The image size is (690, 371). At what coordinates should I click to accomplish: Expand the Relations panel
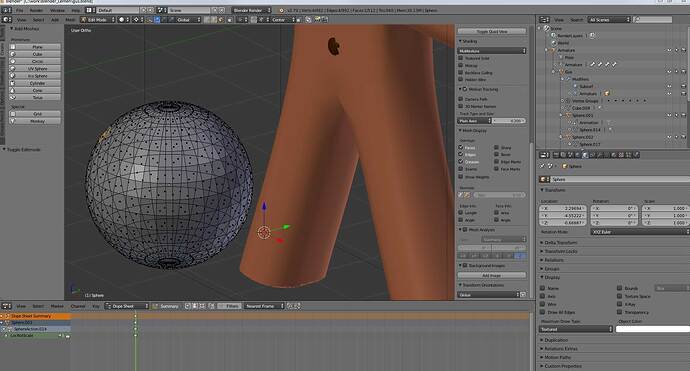(554, 260)
